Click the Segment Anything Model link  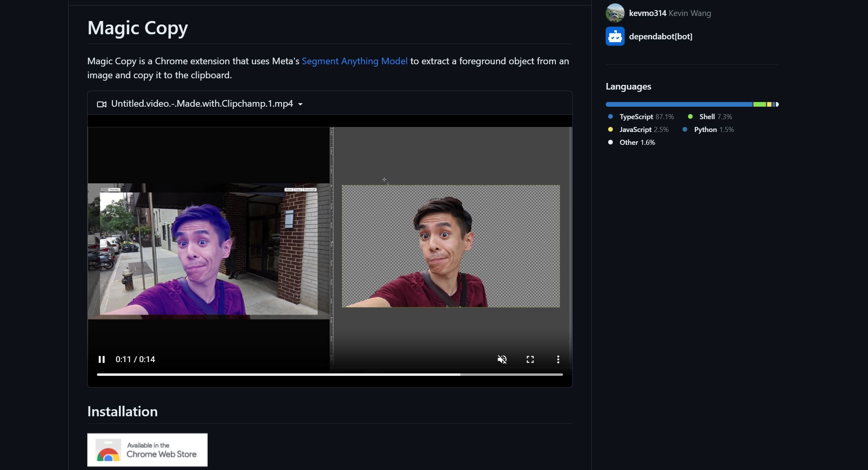tap(355, 61)
